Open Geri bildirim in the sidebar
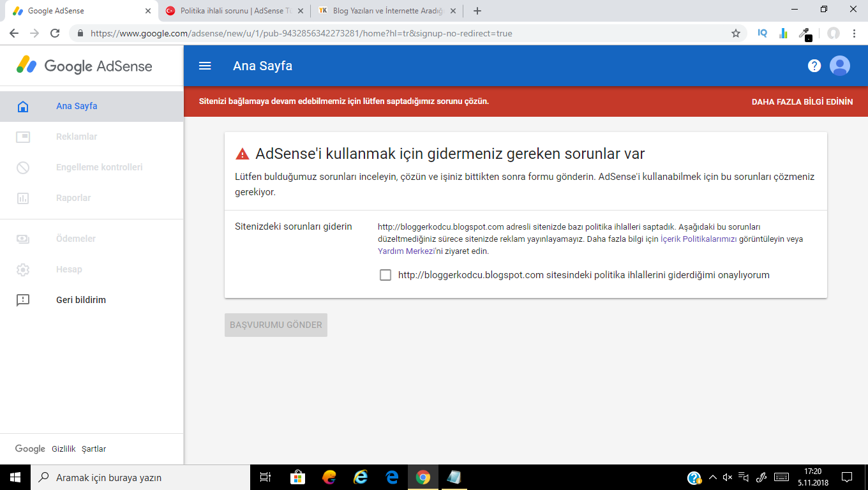Viewport: 868px width, 490px height. pos(92,301)
